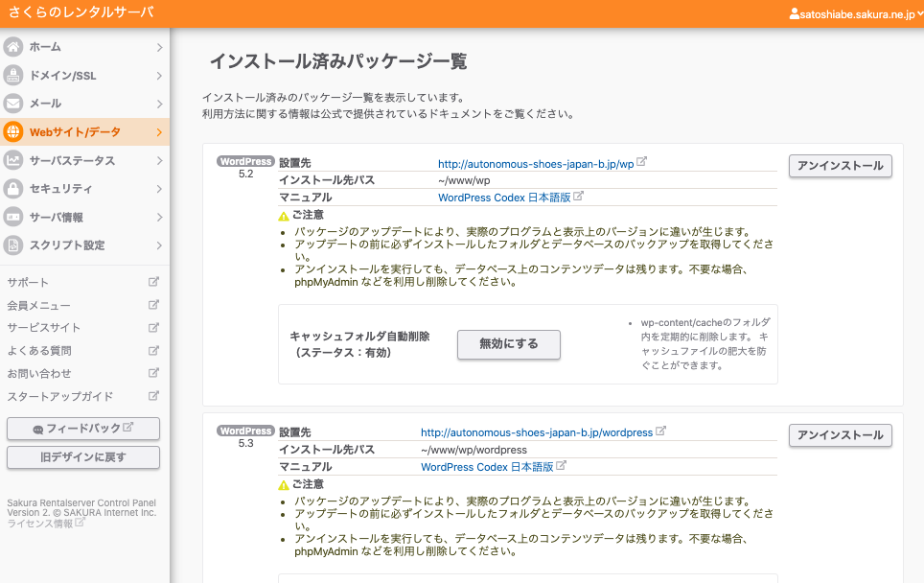Viewport: 924px width, 583px height.
Task: Expand the ホーム menu chevron
Action: coord(159,47)
